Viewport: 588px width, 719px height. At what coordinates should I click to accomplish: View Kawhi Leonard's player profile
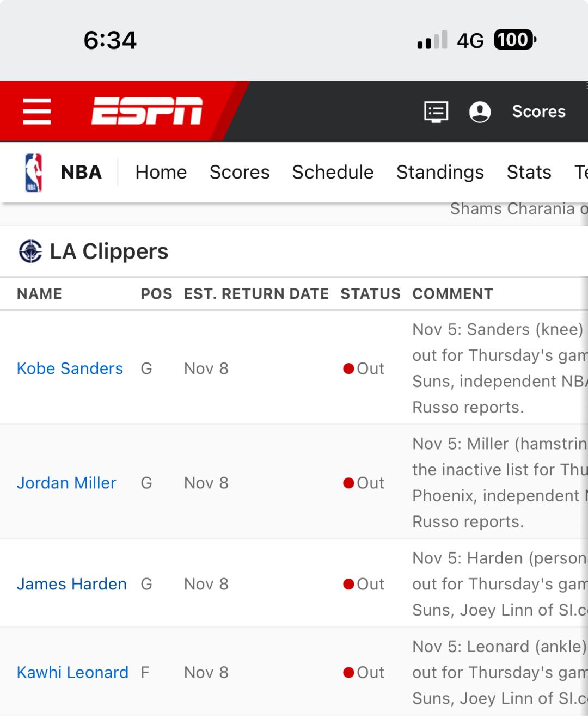72,672
